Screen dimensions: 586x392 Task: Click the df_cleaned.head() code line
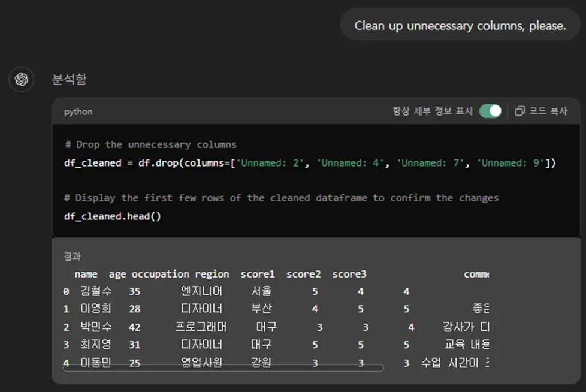coord(113,216)
